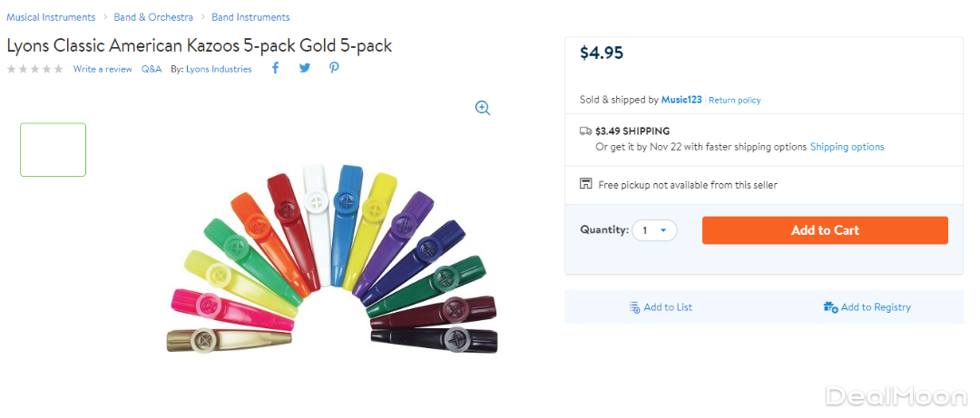This screenshot has height=418, width=980.
Task: Click the Add to Registry gift icon
Action: pos(830,307)
